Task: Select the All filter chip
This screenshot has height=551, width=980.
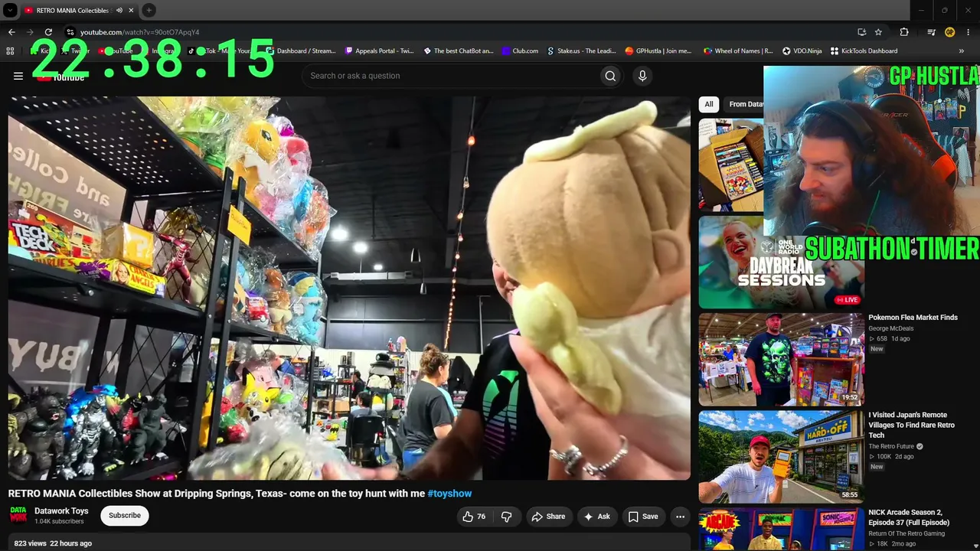Action: point(709,104)
